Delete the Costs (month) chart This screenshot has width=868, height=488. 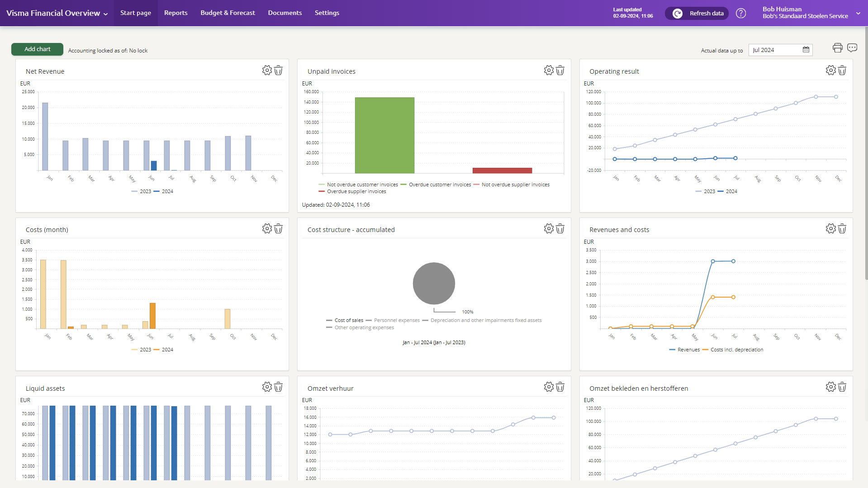click(279, 229)
